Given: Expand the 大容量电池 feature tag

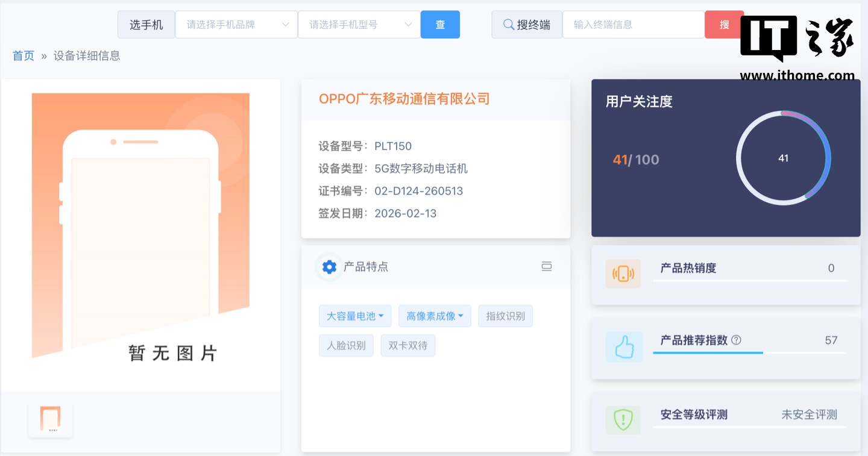Looking at the screenshot, I should pyautogui.click(x=355, y=316).
